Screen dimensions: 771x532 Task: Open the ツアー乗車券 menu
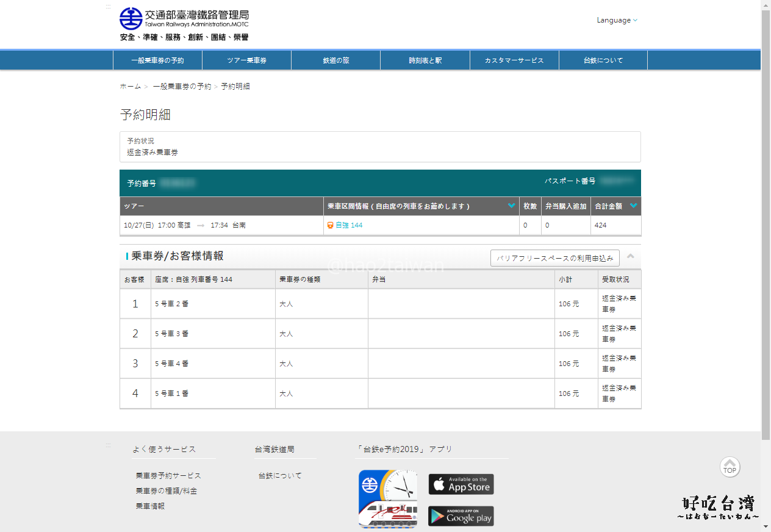[x=246, y=60]
